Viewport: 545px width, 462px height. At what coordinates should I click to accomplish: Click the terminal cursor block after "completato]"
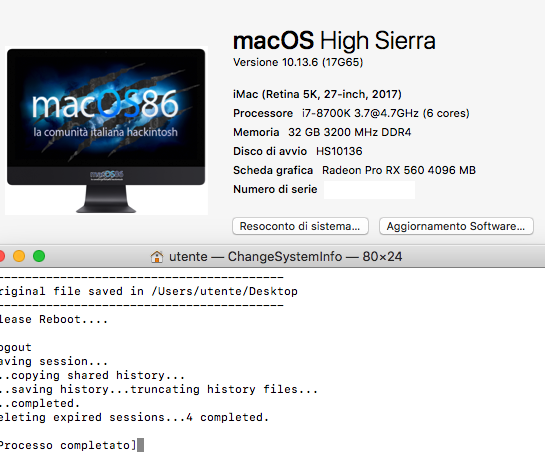click(x=140, y=445)
